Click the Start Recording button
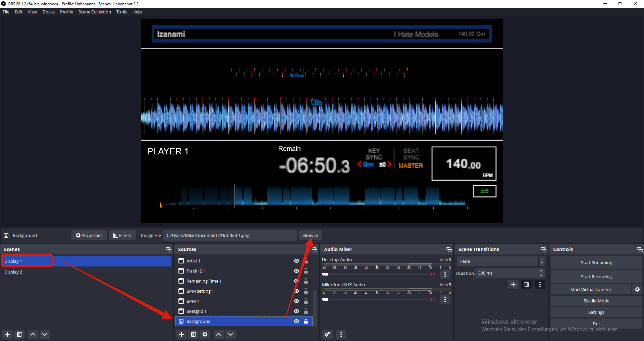The height and width of the screenshot is (341, 644). click(596, 277)
